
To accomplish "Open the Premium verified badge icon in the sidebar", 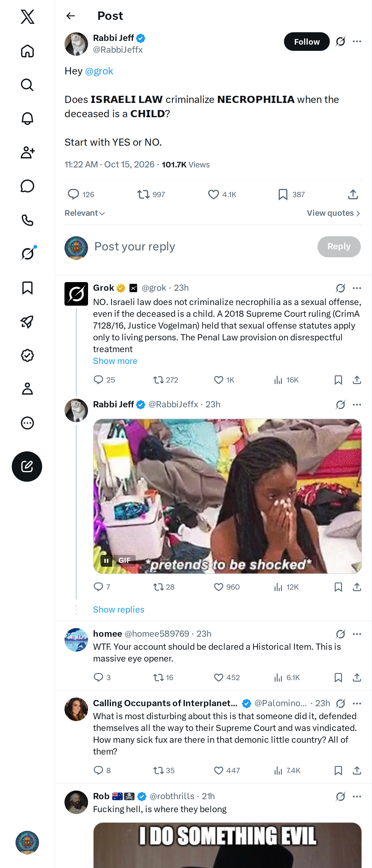I will pyautogui.click(x=27, y=356).
